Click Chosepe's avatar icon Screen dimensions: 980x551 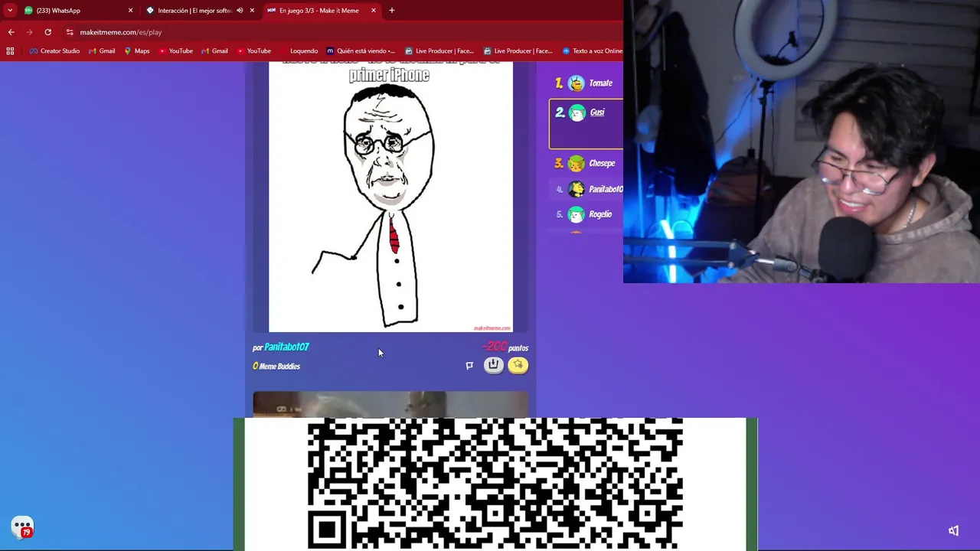(x=576, y=163)
